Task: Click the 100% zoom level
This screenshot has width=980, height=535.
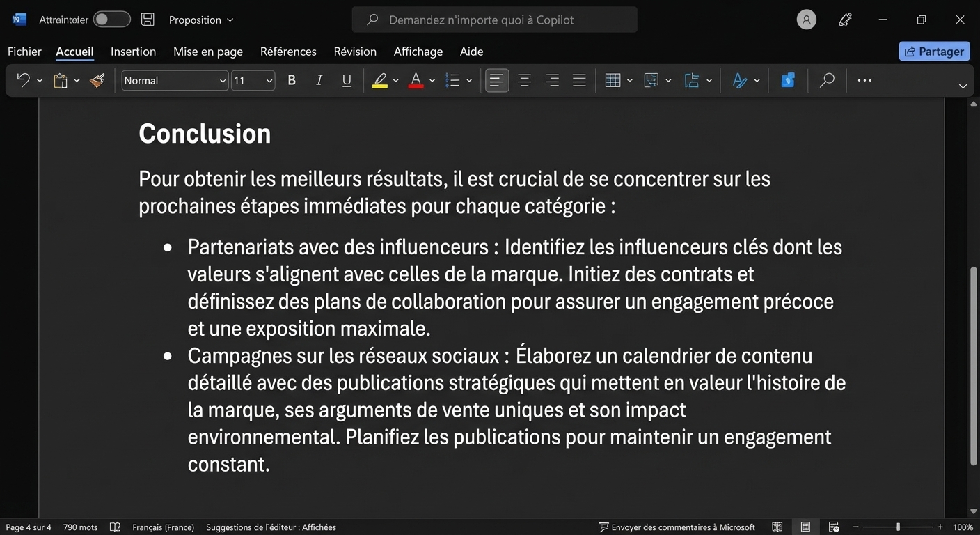Action: [x=963, y=527]
